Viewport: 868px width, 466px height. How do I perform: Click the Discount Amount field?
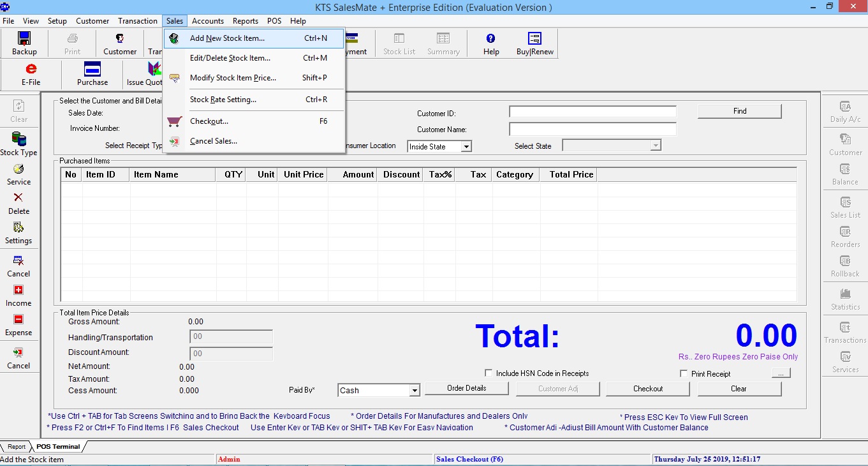pos(231,354)
